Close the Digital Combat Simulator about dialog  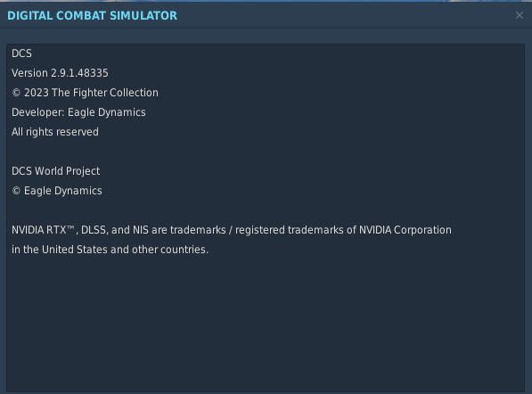point(520,15)
